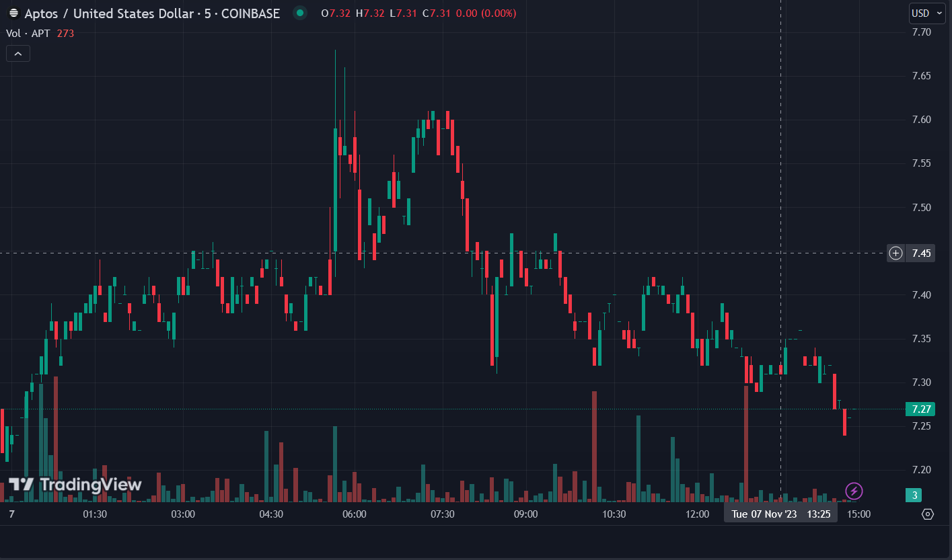Click the day label 7 on the time axis
952x560 pixels.
(x=11, y=514)
